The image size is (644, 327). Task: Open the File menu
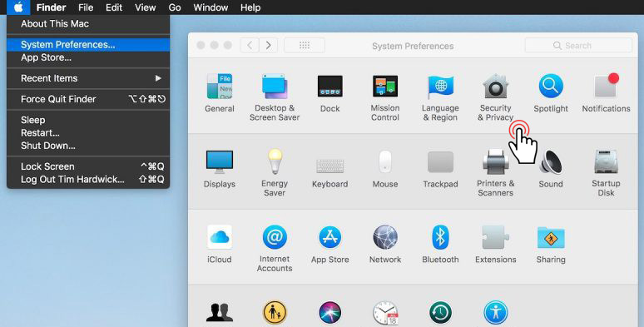click(x=86, y=7)
